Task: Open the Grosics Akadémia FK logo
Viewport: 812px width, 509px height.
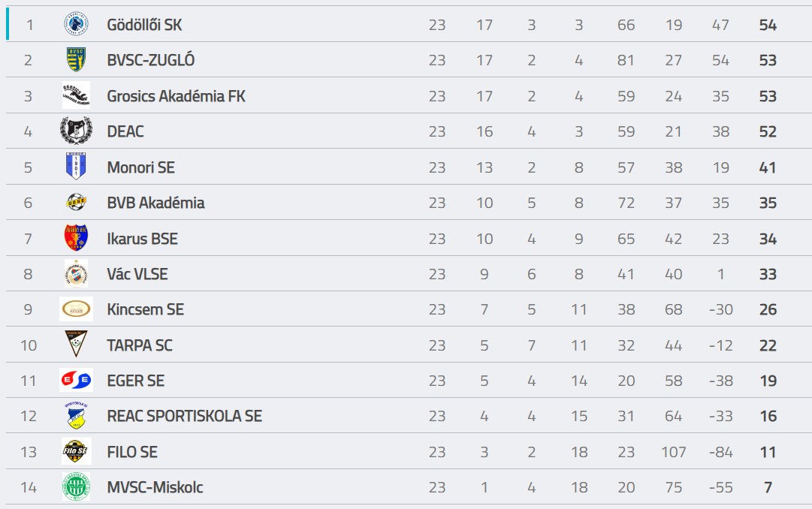Action: [x=76, y=95]
